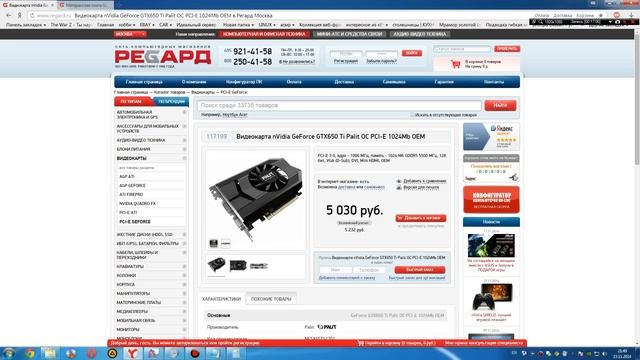640x360 pixels.
Task: Click the NVIDIA badge below the product photo
Action: click(213, 244)
